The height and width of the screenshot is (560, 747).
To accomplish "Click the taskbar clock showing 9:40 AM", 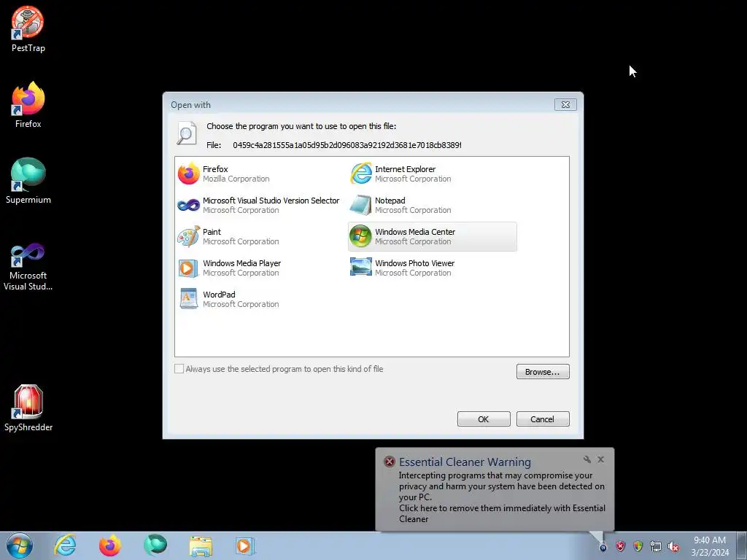I will 710,546.
